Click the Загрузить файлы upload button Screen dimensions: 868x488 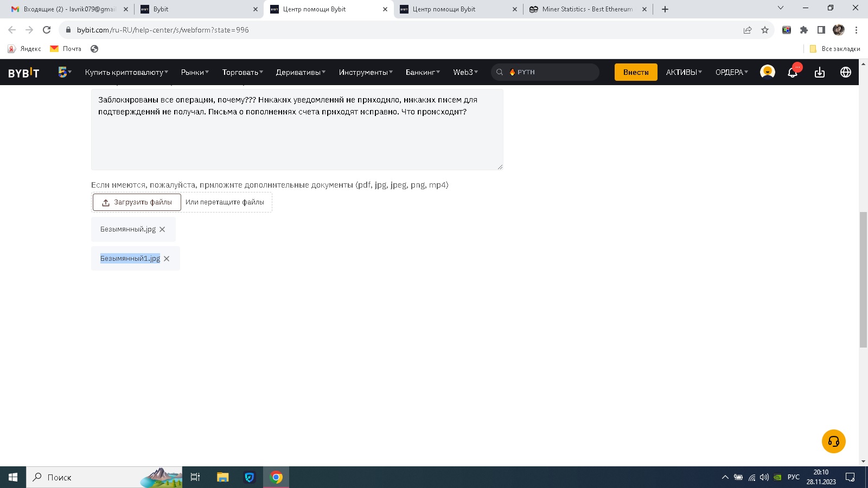137,202
